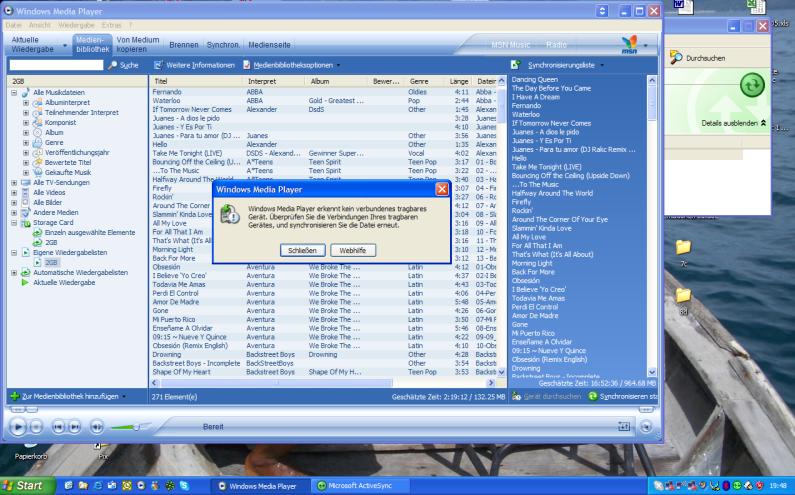Select Einzeln ausgewählte Elemente

coord(90,232)
